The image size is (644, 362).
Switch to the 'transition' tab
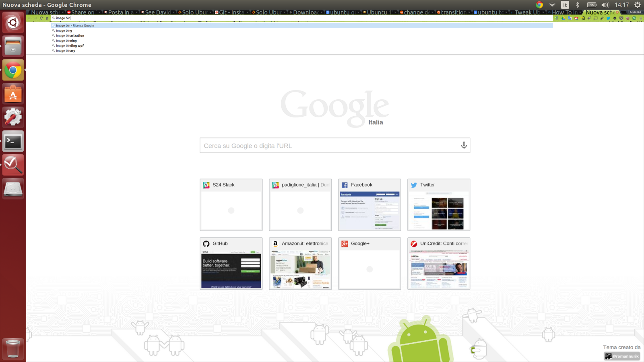click(453, 12)
